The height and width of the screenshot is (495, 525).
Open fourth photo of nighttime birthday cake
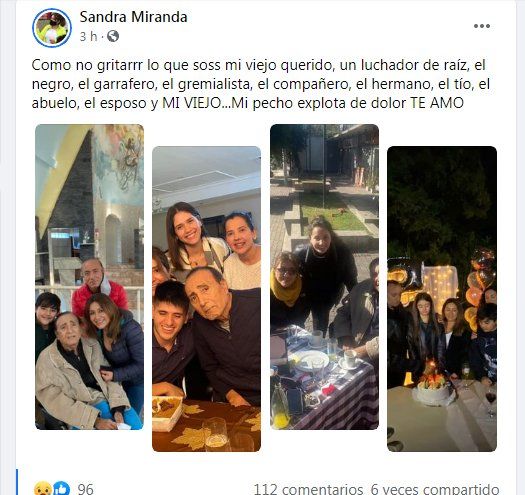[442, 299]
